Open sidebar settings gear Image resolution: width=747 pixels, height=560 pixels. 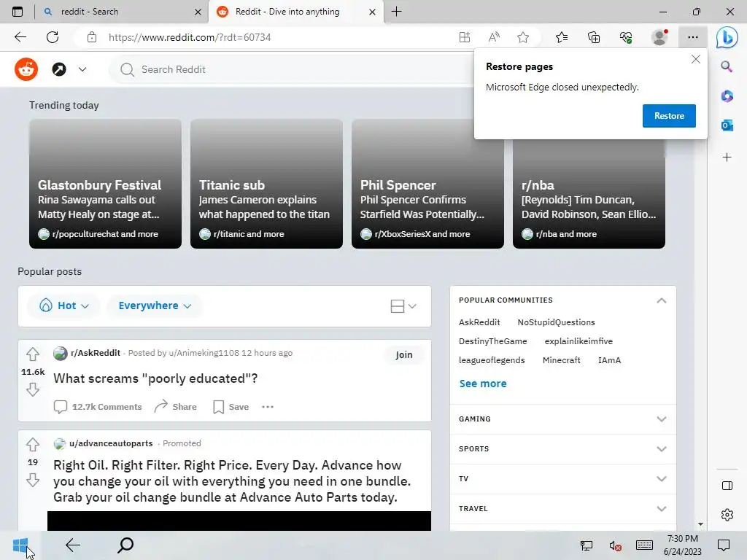point(727,515)
